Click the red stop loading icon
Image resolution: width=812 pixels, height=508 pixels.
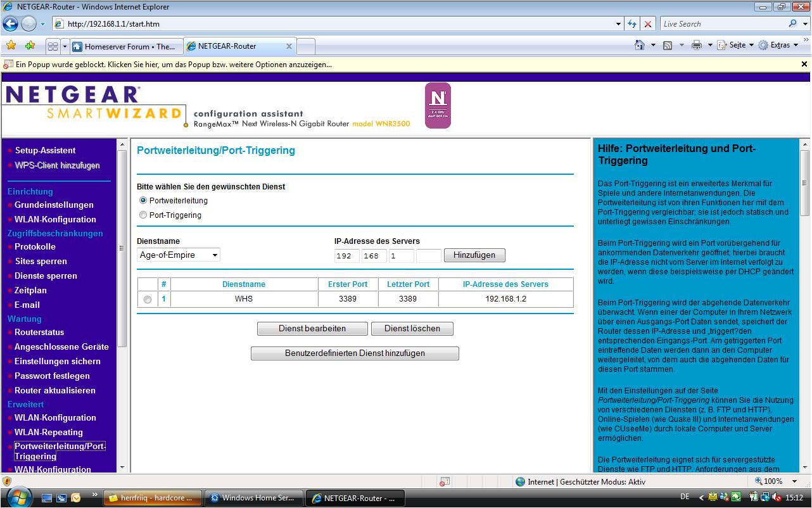(x=648, y=24)
